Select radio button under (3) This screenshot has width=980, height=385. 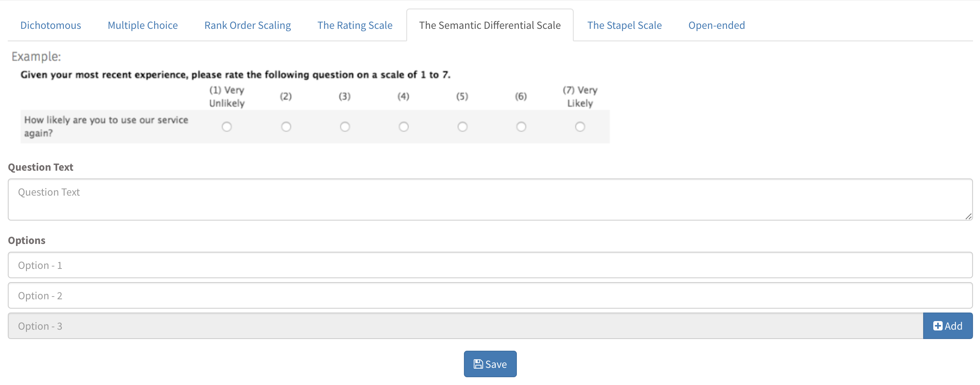pyautogui.click(x=345, y=127)
